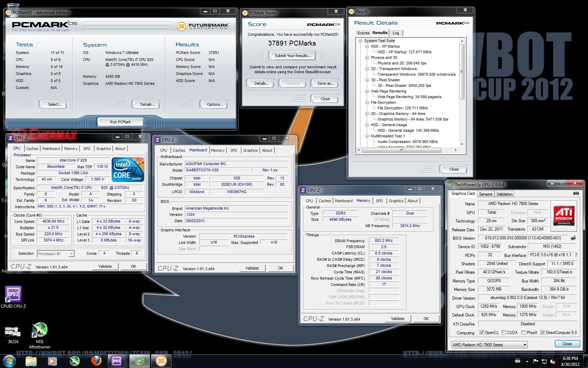
Task: Open Caches tab in the CPU-Z processor window
Action: [x=32, y=149]
